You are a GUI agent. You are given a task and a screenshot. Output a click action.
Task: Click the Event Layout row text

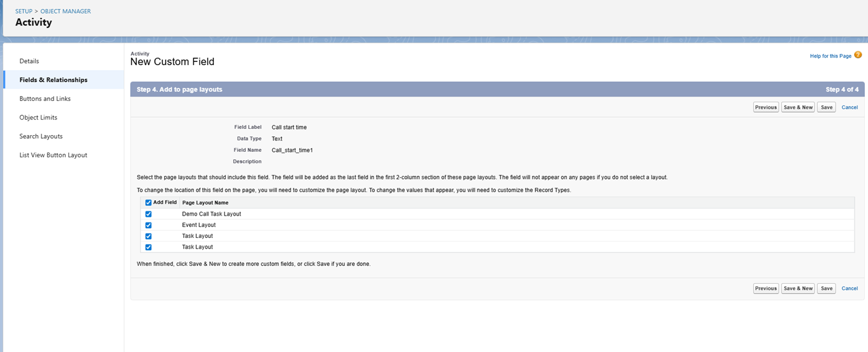(x=199, y=225)
